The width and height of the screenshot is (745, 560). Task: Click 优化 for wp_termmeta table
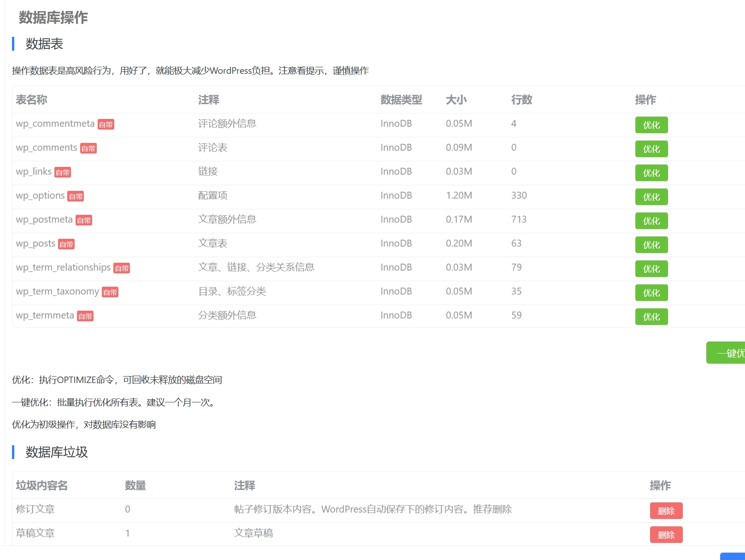[651, 317]
